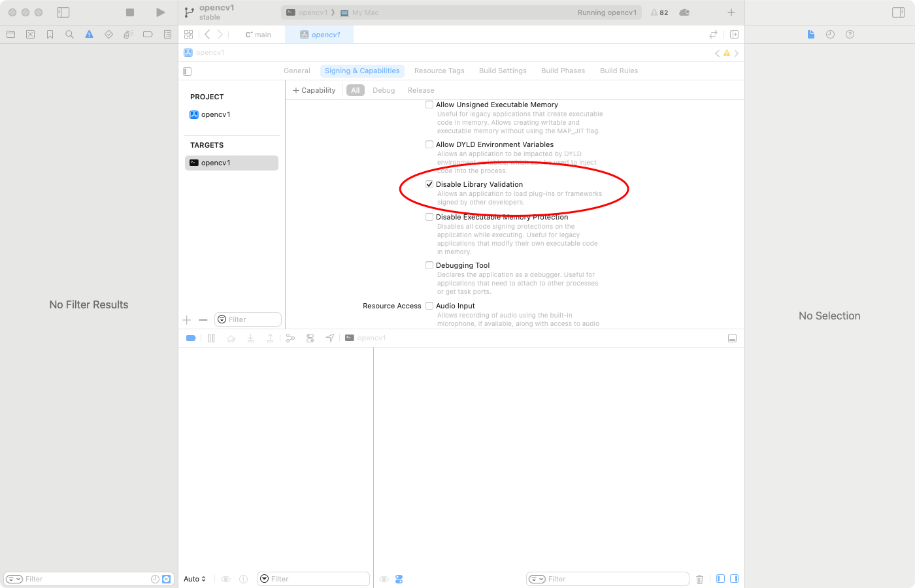Image resolution: width=915 pixels, height=588 pixels.
Task: Switch to Build Settings tab
Action: point(502,71)
